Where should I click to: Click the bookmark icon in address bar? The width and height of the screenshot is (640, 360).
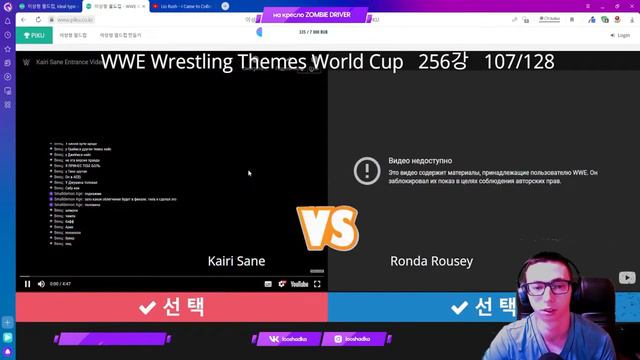[572, 20]
